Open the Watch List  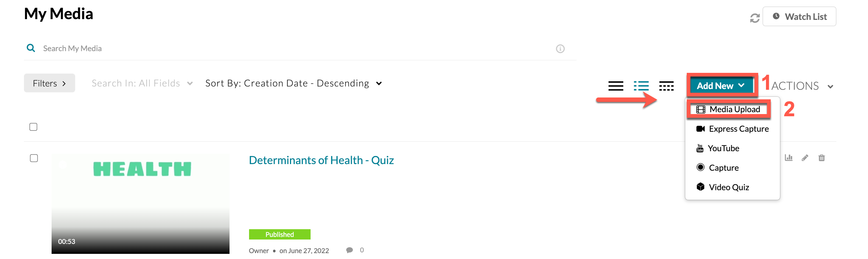click(x=799, y=17)
